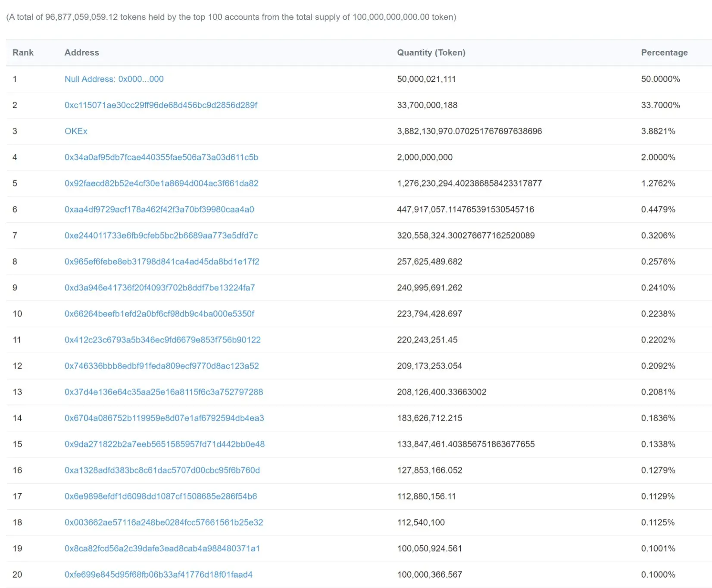The width and height of the screenshot is (712, 588).
Task: Select quantity 240,995,691.262
Action: [429, 287]
